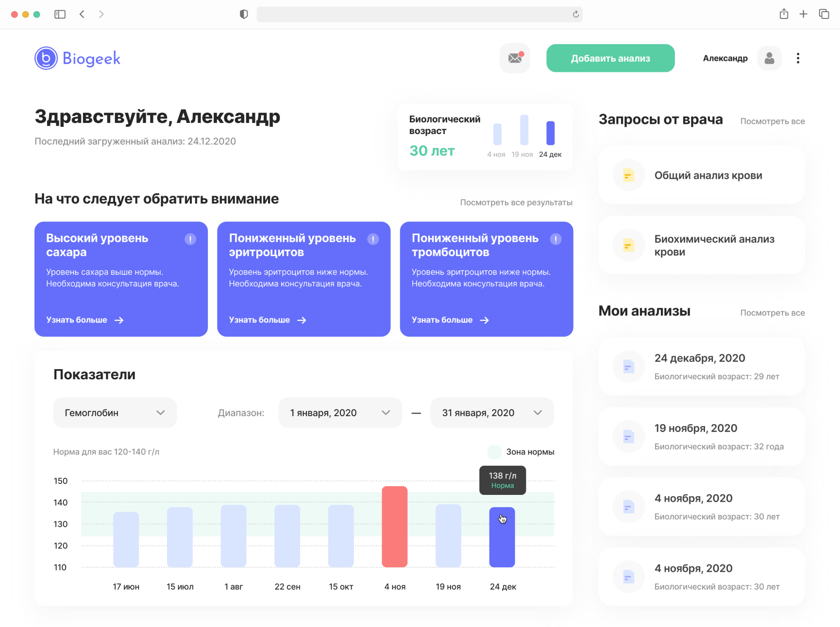Viewport: 840px width, 627px height.
Task: Open the Гемоглобин indicator dropdown
Action: pos(115,413)
